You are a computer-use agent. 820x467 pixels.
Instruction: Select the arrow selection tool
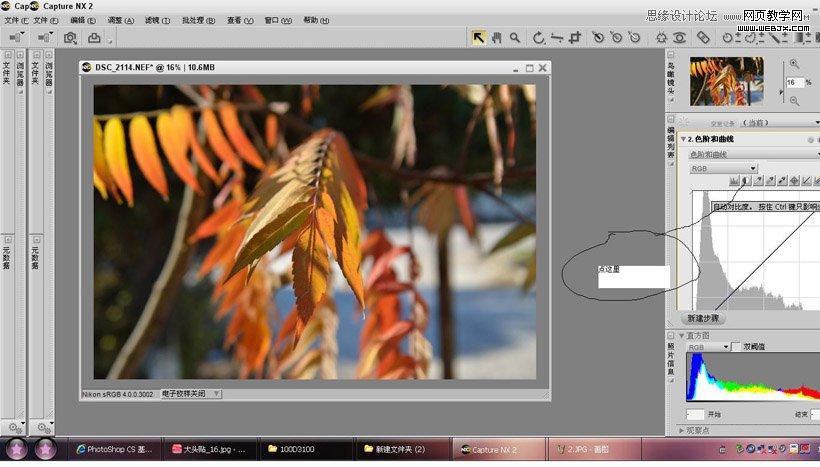coord(479,38)
